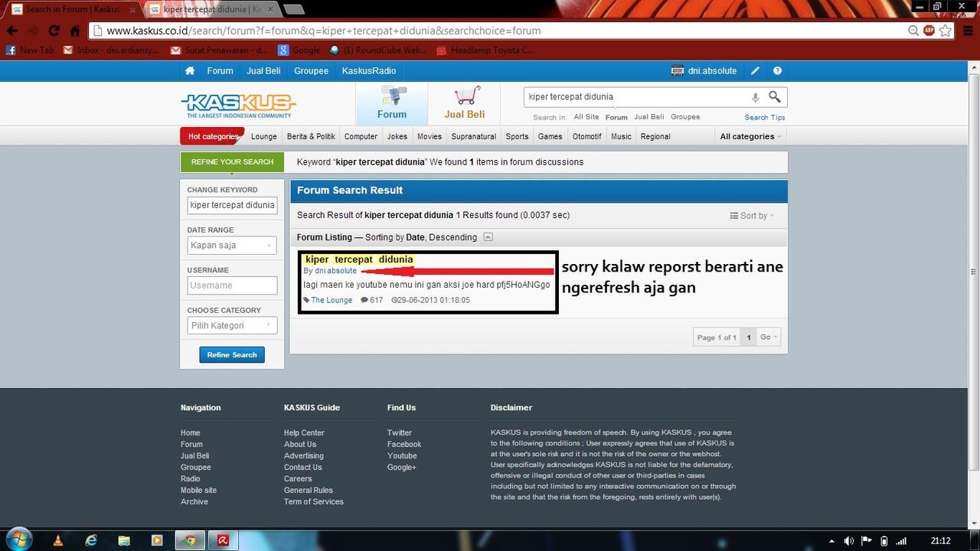Open the Headlamp Toyota bookmark
The height and width of the screenshot is (551, 980).
485,50
